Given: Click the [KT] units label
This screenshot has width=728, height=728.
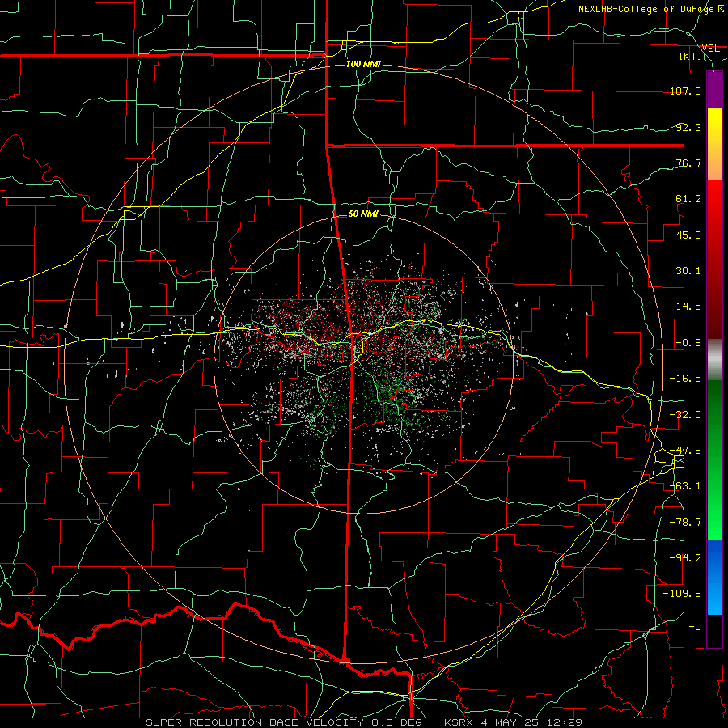Looking at the screenshot, I should tap(691, 56).
